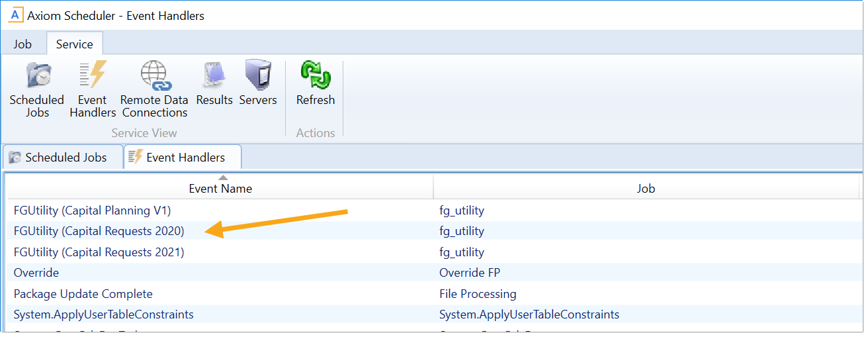868x337 pixels.
Task: Choose Package Update Complete event row
Action: coord(83,294)
